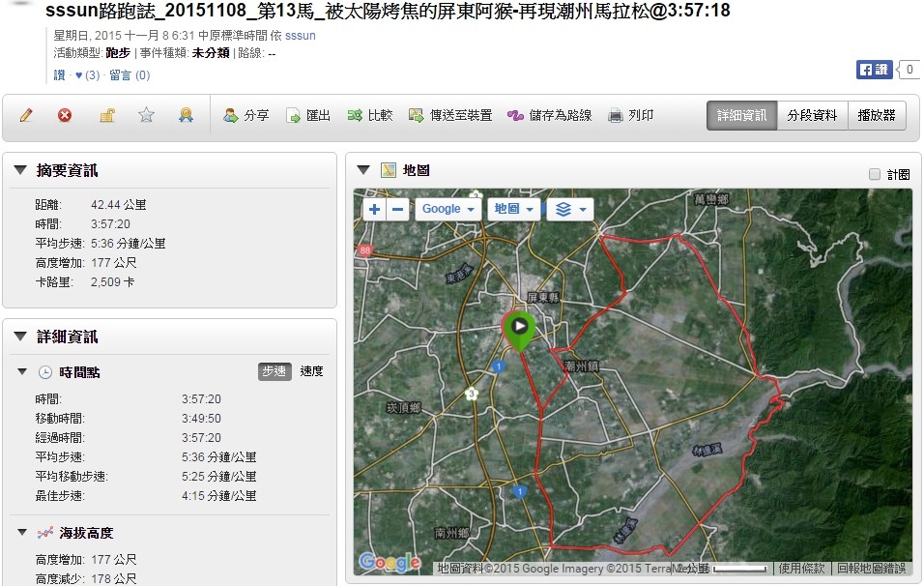The image size is (924, 586).
Task: Enable the 計圈 checkbox
Action: click(875, 175)
